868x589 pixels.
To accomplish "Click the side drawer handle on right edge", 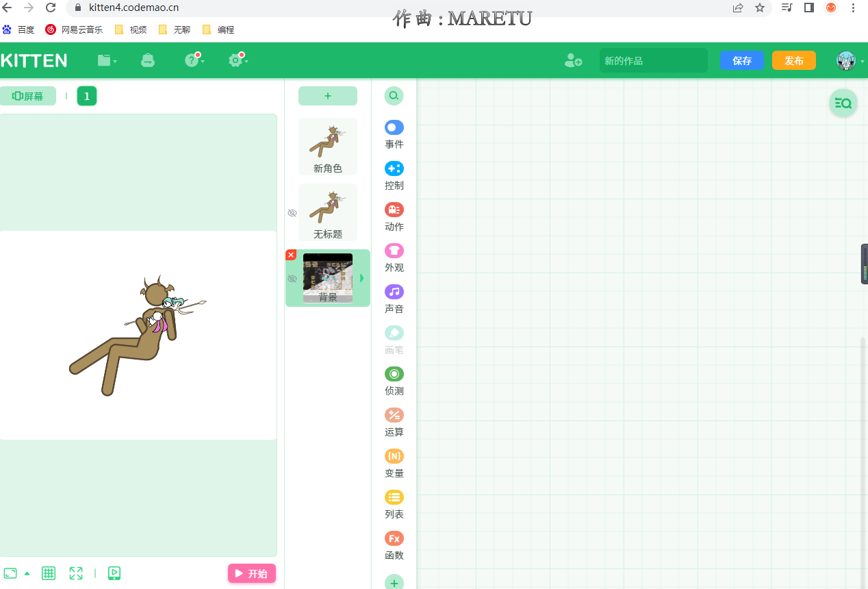I will click(x=865, y=264).
